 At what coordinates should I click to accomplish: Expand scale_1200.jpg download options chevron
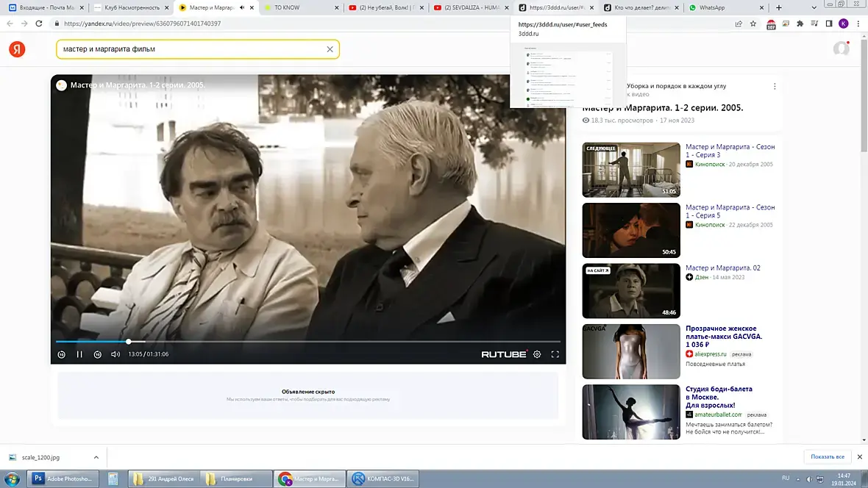click(96, 458)
